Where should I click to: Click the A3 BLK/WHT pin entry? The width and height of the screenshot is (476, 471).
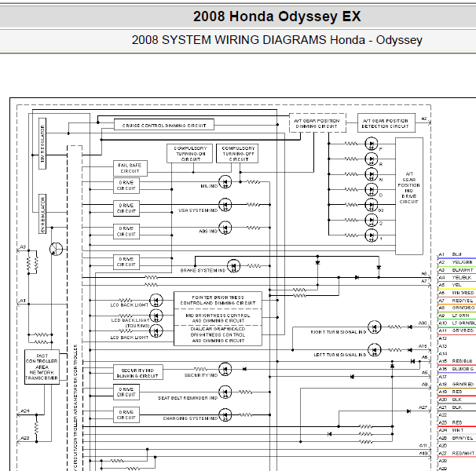457,270
